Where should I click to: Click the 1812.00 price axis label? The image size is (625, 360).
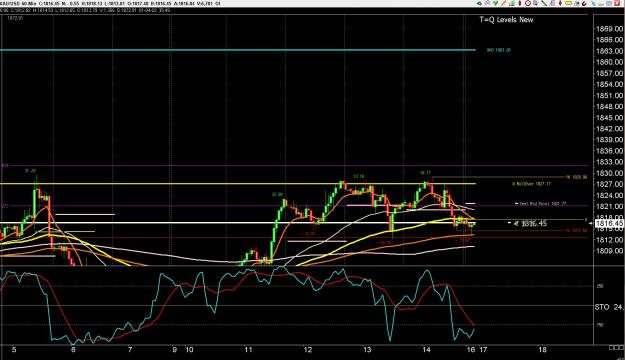coord(609,240)
